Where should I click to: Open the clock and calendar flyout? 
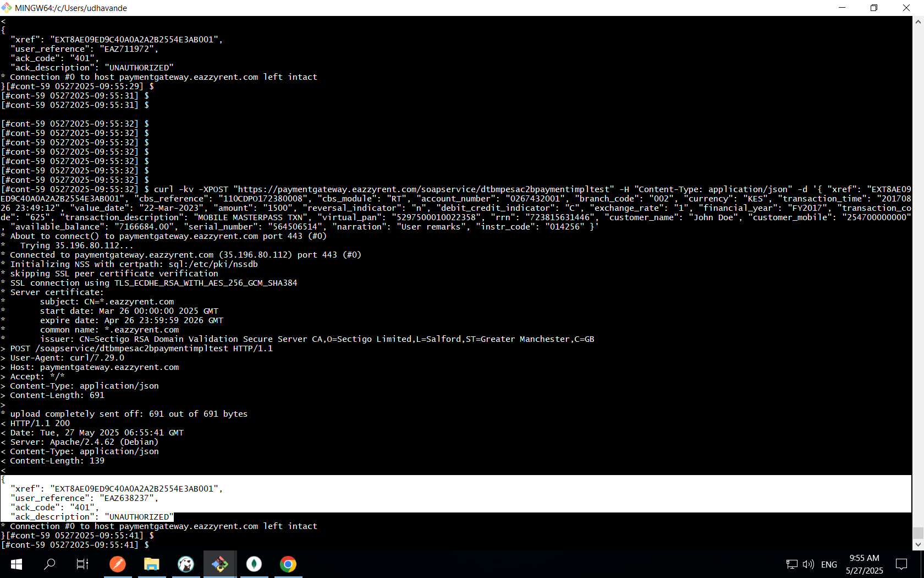[x=864, y=564]
